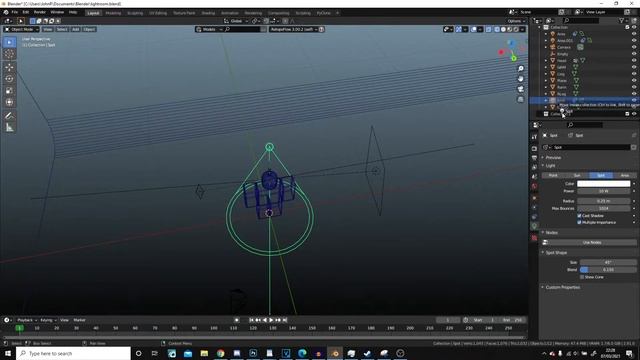Click the viewport pan hand icon
Image resolution: width=640 pixels, height=360 pixels.
point(520,79)
